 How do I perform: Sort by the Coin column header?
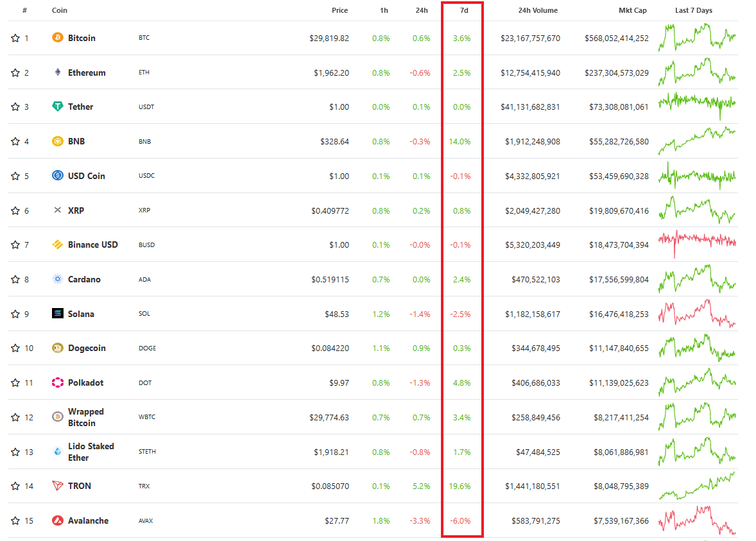coord(59,10)
